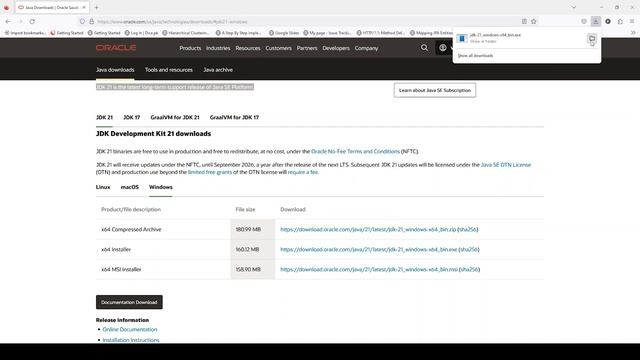Switch to the macOS tab
Viewport: 640px width, 360px height.
click(x=129, y=187)
